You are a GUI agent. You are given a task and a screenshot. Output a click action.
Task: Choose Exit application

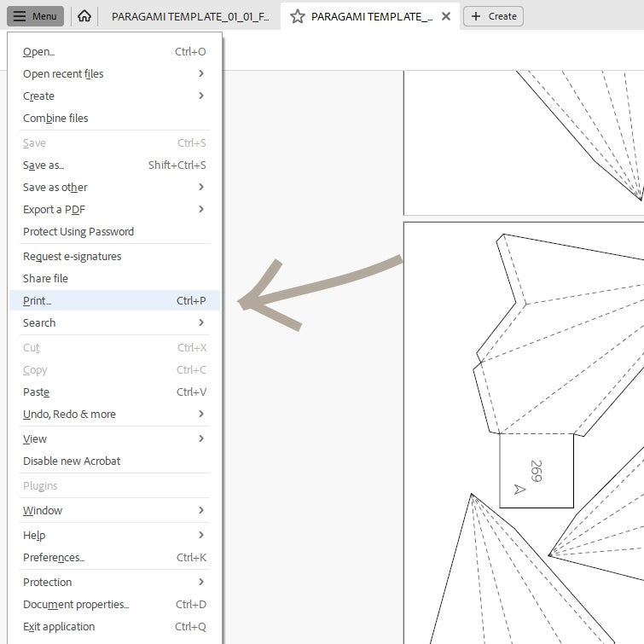[x=114, y=626]
